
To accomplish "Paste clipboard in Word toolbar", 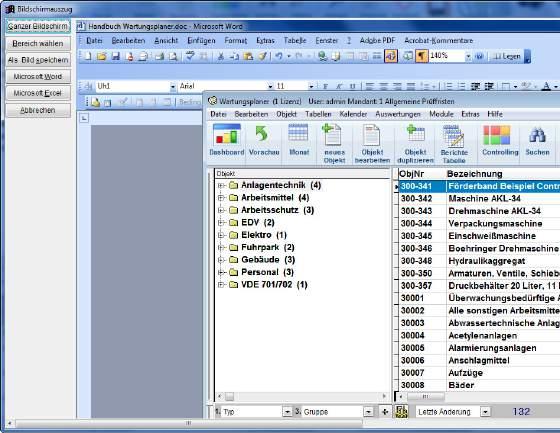I will [248, 56].
